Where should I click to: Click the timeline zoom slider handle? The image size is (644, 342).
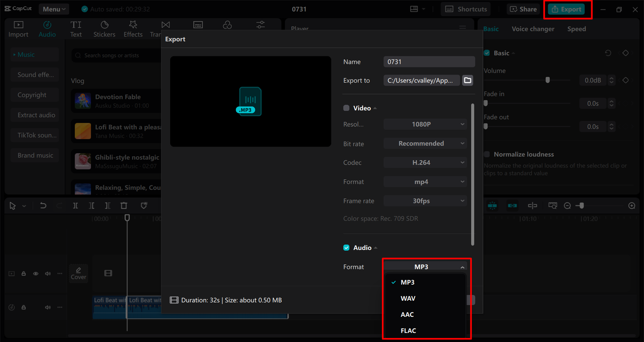[x=582, y=206]
